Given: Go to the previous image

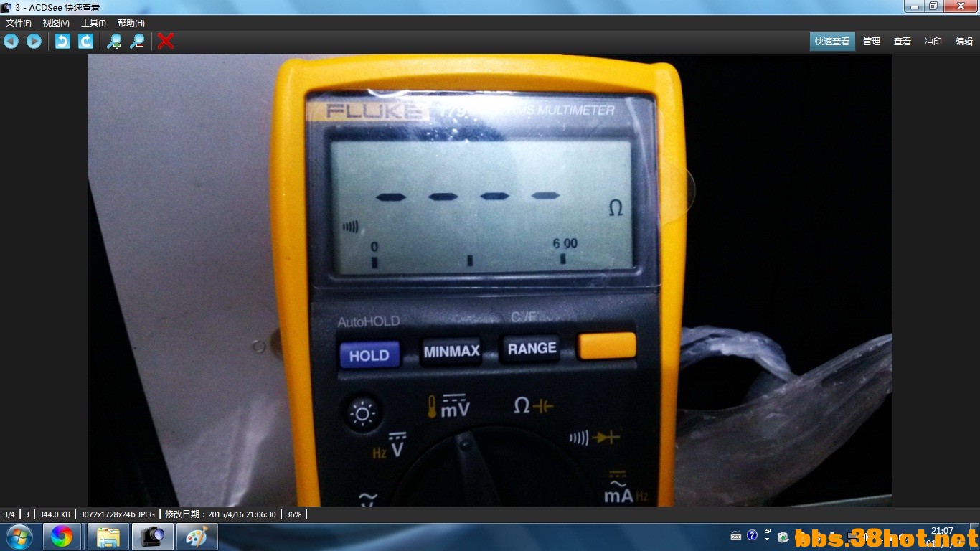Looking at the screenshot, I should coord(11,41).
